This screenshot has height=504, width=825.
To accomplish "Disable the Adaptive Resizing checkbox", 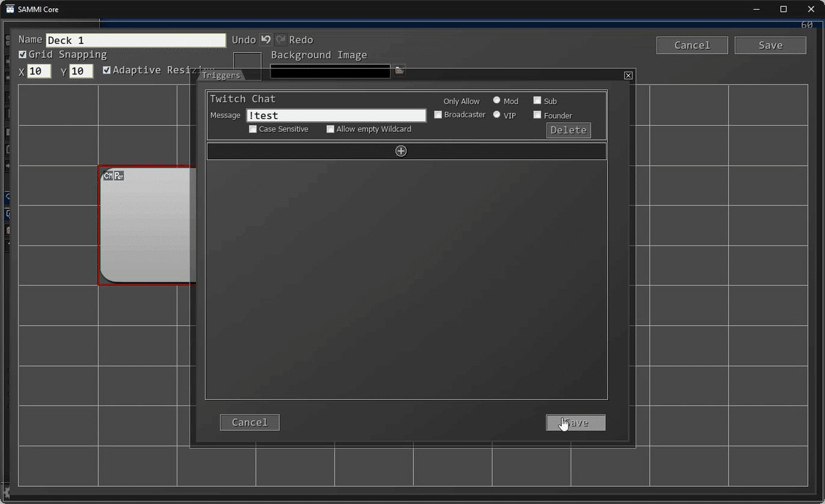I will click(x=107, y=70).
